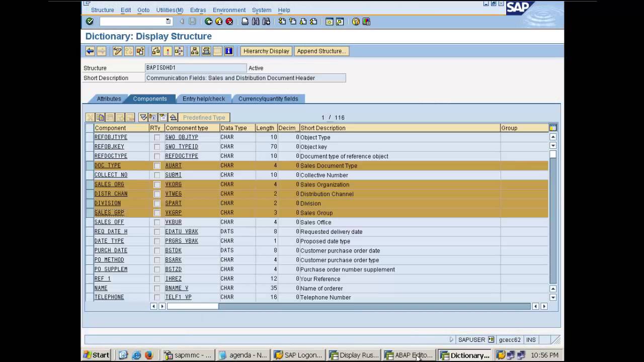Image resolution: width=644 pixels, height=362 pixels.
Task: Click the Hierarchy Display button
Action: [x=266, y=51]
